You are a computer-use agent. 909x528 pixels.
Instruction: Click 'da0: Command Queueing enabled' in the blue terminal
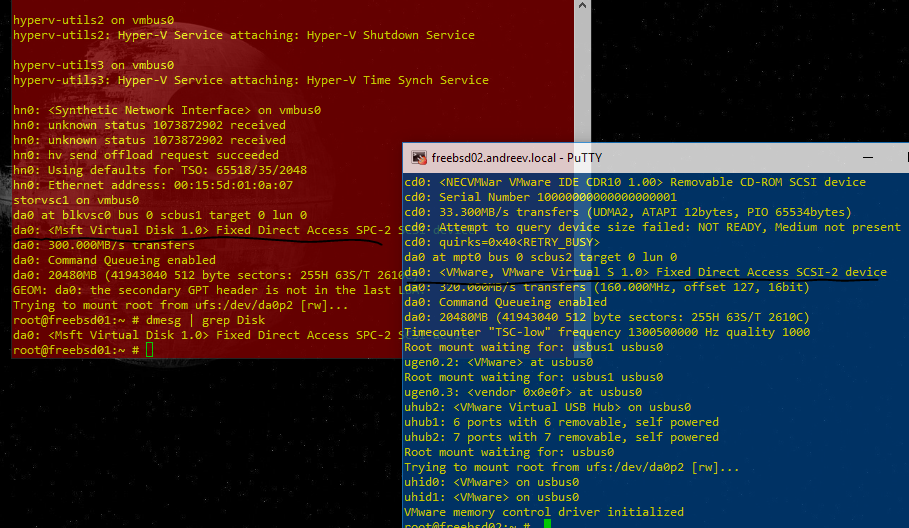pos(506,302)
